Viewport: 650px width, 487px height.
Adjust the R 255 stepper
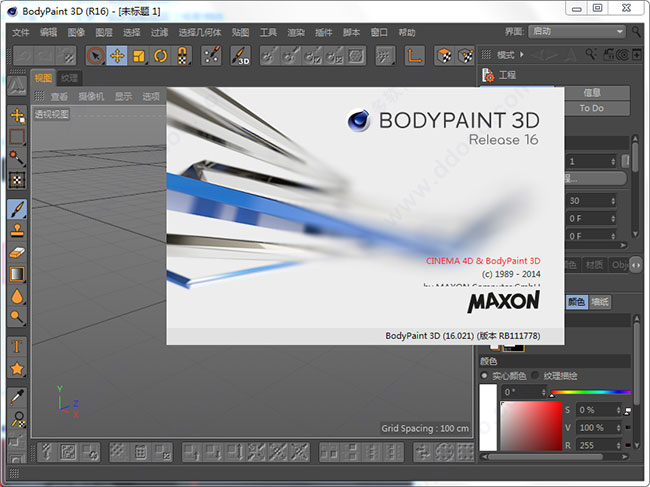pos(618,445)
